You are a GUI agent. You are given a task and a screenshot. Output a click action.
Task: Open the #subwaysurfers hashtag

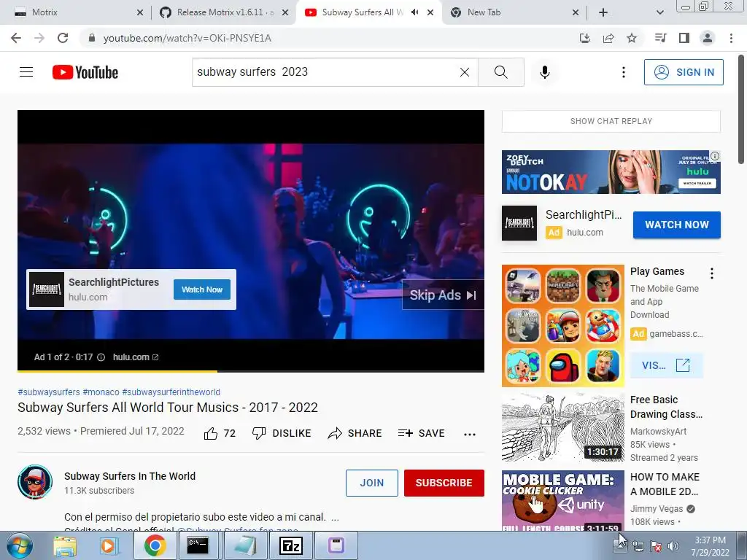[x=49, y=392]
